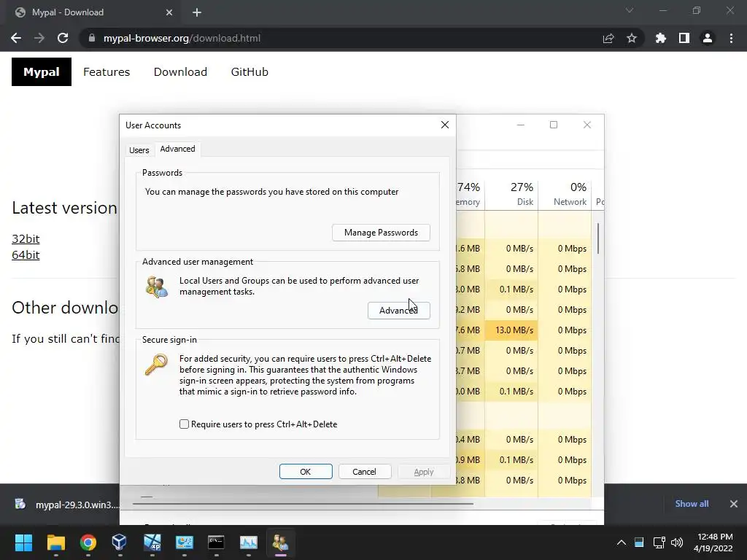
Task: Open Control Panel taskbar icon
Action: [184, 542]
